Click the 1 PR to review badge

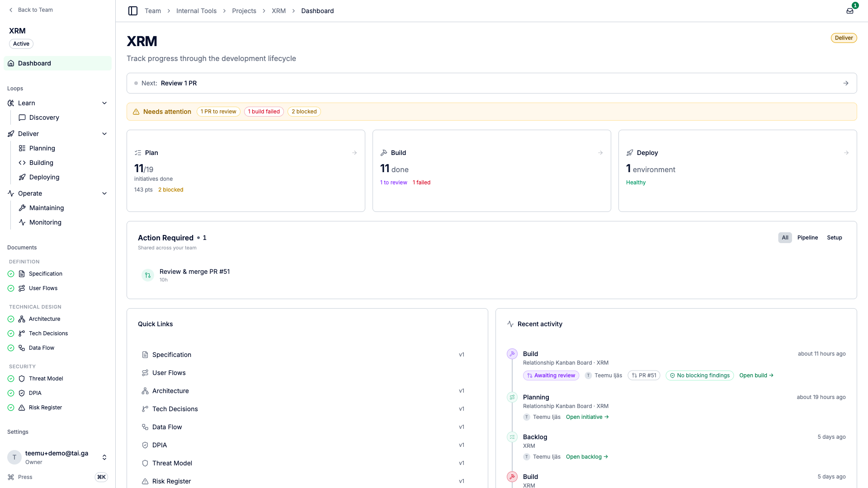[218, 112]
